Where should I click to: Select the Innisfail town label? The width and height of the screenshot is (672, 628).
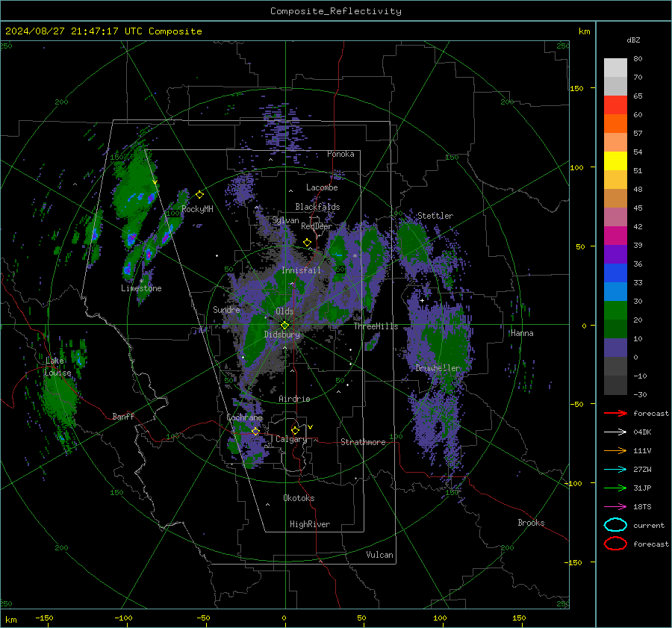pos(301,270)
